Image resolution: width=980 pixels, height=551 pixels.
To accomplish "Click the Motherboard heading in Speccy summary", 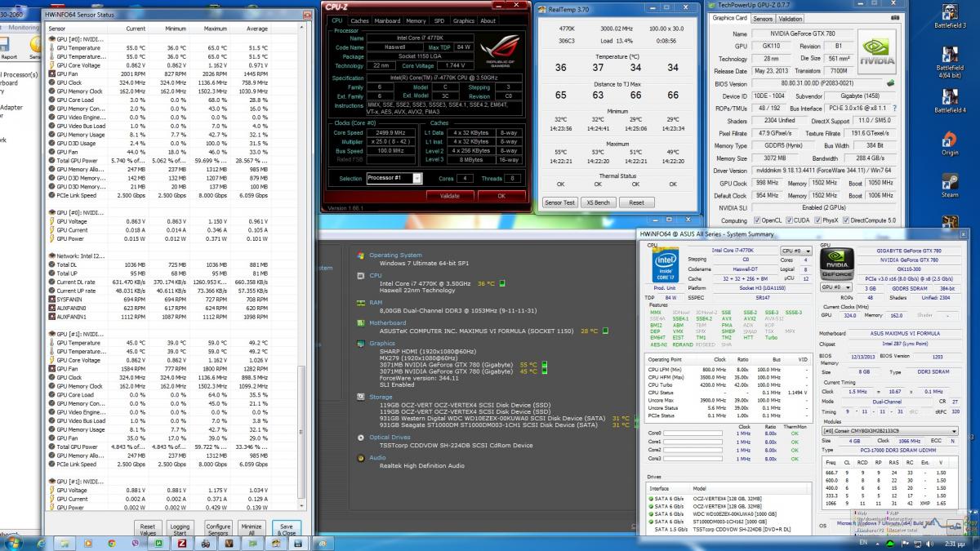I will [388, 322].
